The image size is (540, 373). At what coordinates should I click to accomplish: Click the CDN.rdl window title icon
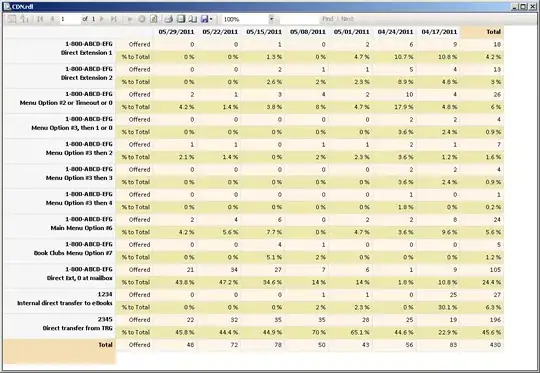tap(7, 7)
